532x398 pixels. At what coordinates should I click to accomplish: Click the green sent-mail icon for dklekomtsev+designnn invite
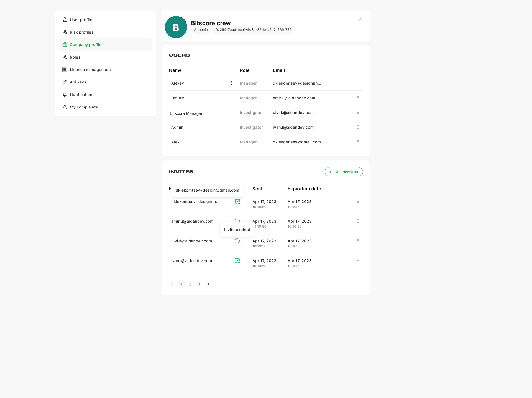(x=237, y=202)
